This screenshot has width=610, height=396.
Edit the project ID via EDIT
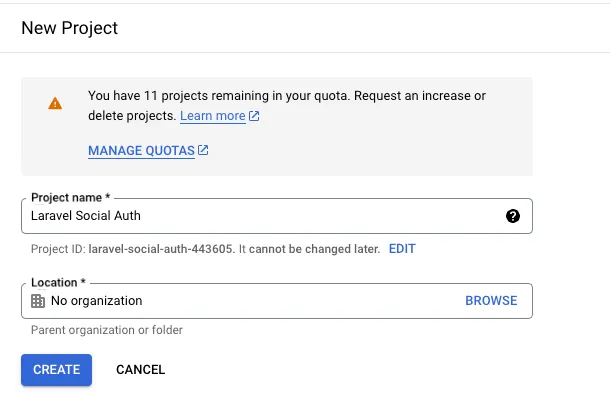pos(402,249)
